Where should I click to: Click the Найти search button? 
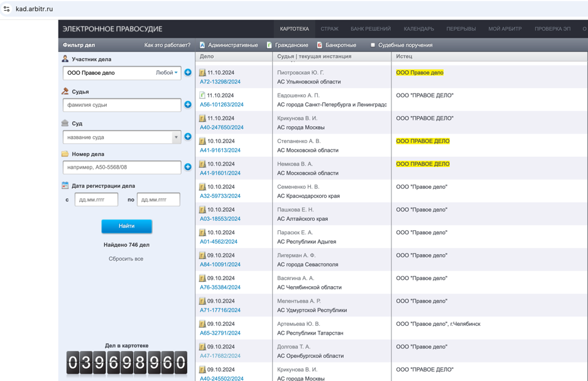pos(127,226)
